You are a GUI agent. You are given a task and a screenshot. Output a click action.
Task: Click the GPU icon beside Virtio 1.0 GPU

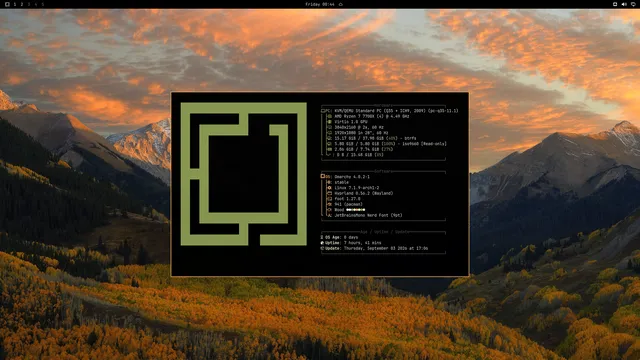(330, 122)
